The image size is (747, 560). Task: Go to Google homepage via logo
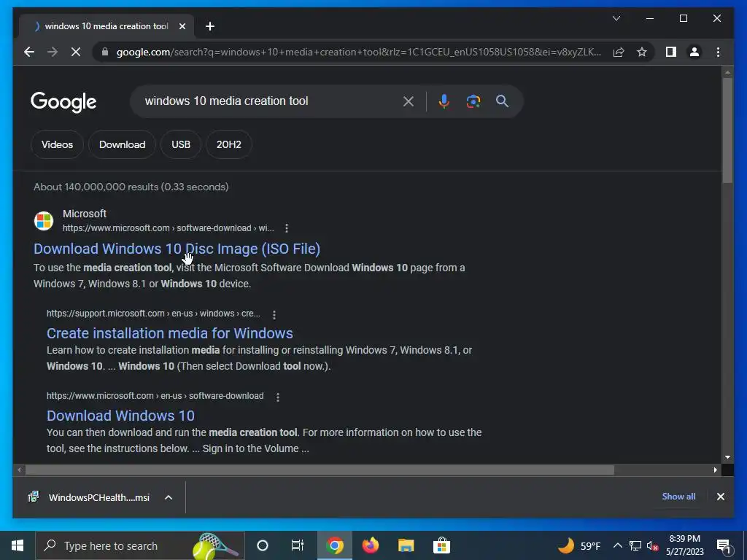point(63,102)
